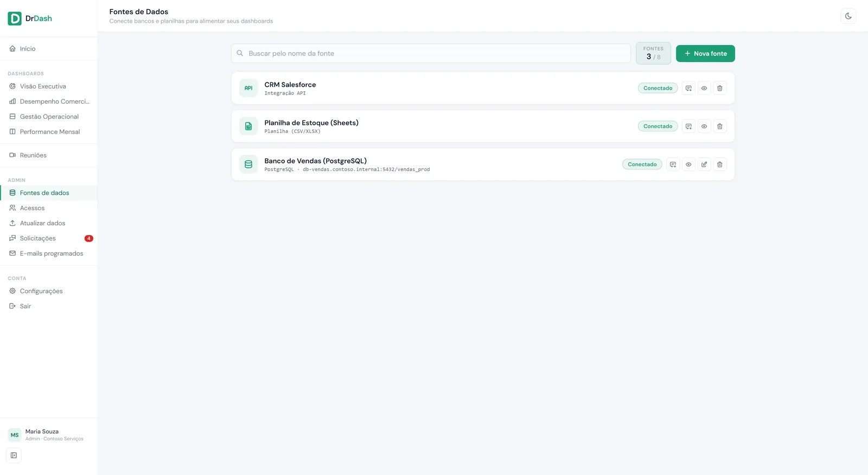
Task: Click the CRM Salesforce API icon
Action: pos(248,88)
